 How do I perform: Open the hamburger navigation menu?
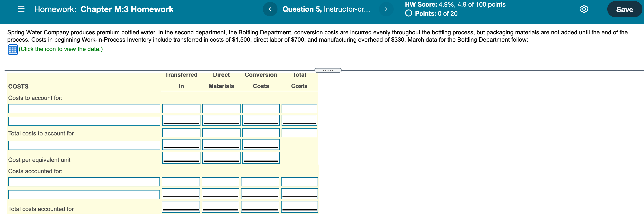pyautogui.click(x=21, y=9)
